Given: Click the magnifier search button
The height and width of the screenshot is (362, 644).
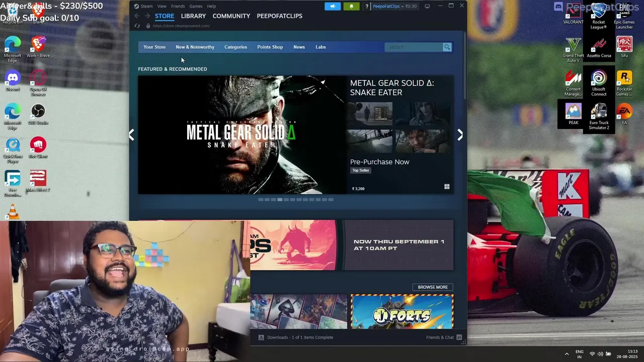Looking at the screenshot, I should pyautogui.click(x=447, y=47).
